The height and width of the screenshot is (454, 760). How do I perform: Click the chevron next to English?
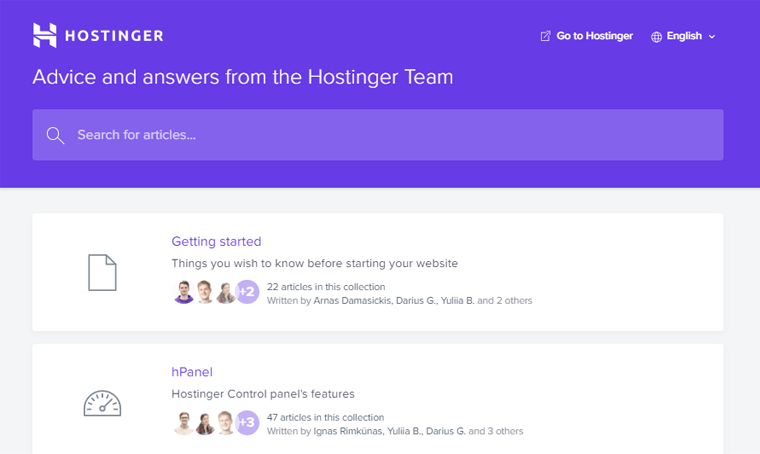712,37
